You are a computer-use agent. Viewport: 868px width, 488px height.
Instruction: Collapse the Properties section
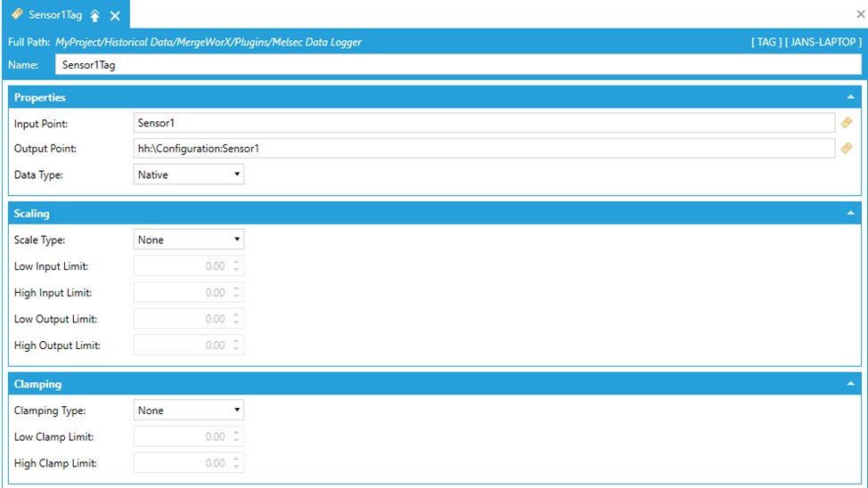point(851,97)
